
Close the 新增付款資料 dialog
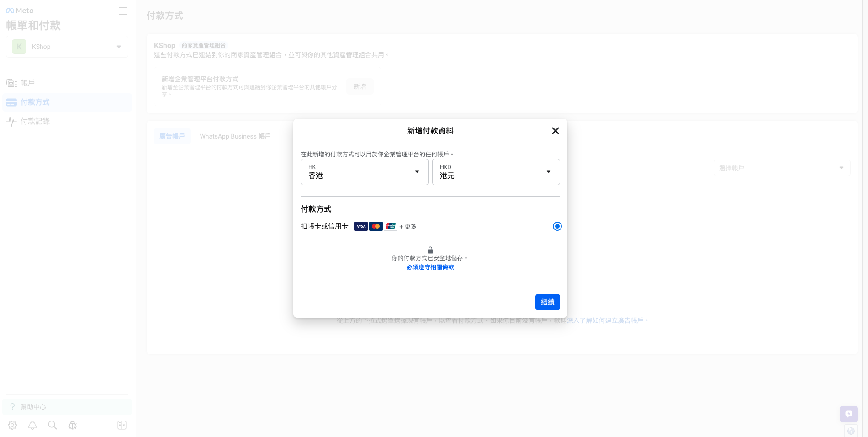coord(555,131)
